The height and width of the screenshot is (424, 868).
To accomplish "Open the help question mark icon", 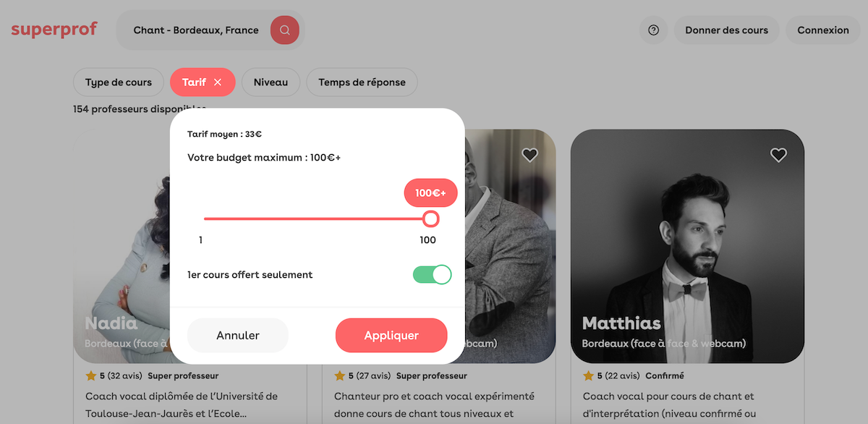I will [x=654, y=30].
